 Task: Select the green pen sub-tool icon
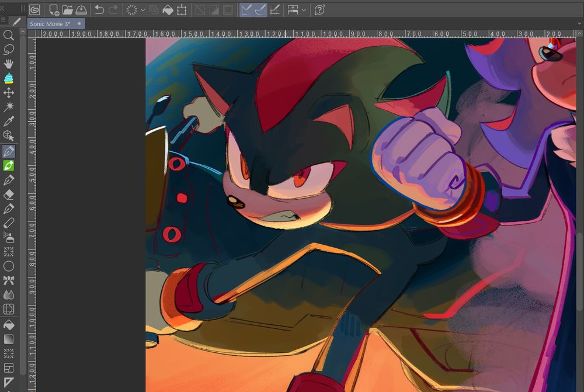click(x=9, y=165)
